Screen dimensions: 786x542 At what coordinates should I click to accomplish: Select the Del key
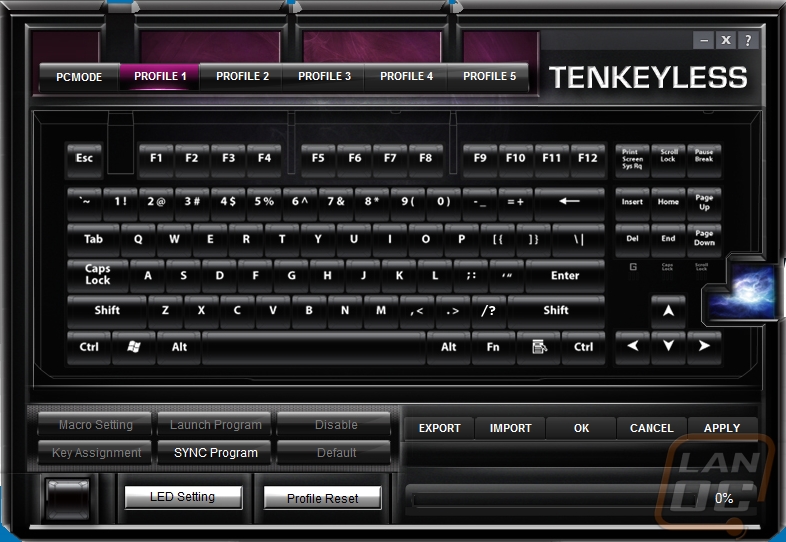(633, 240)
